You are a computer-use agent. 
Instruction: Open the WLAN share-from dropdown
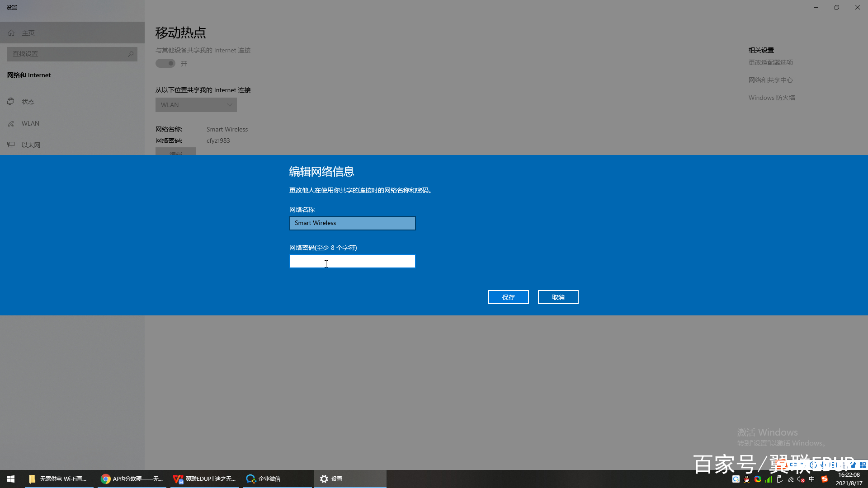click(x=196, y=105)
